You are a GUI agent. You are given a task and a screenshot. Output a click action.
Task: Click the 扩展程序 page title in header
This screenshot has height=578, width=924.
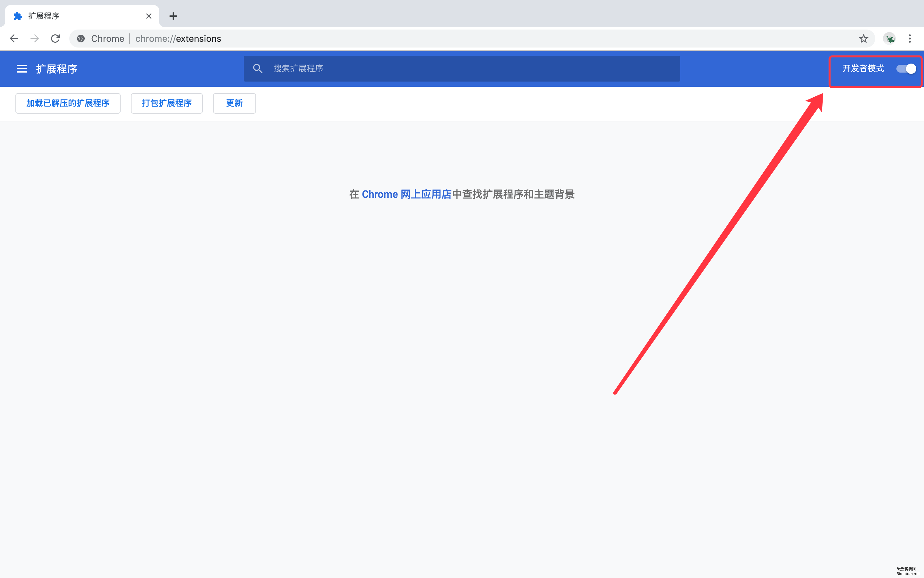point(57,69)
